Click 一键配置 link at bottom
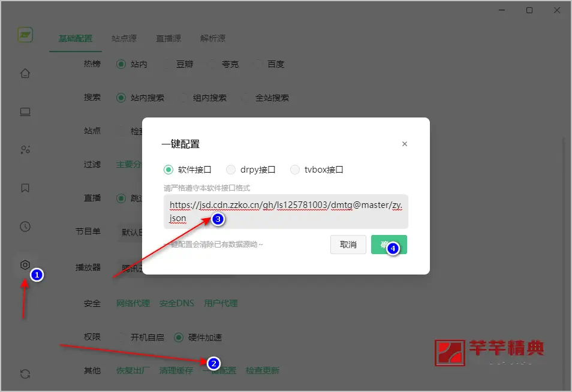Image resolution: width=572 pixels, height=392 pixels. 219,370
